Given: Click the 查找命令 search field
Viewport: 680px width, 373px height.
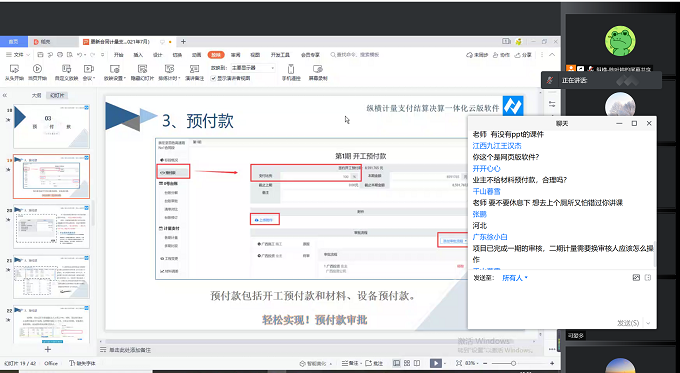Looking at the screenshot, I should coord(355,55).
